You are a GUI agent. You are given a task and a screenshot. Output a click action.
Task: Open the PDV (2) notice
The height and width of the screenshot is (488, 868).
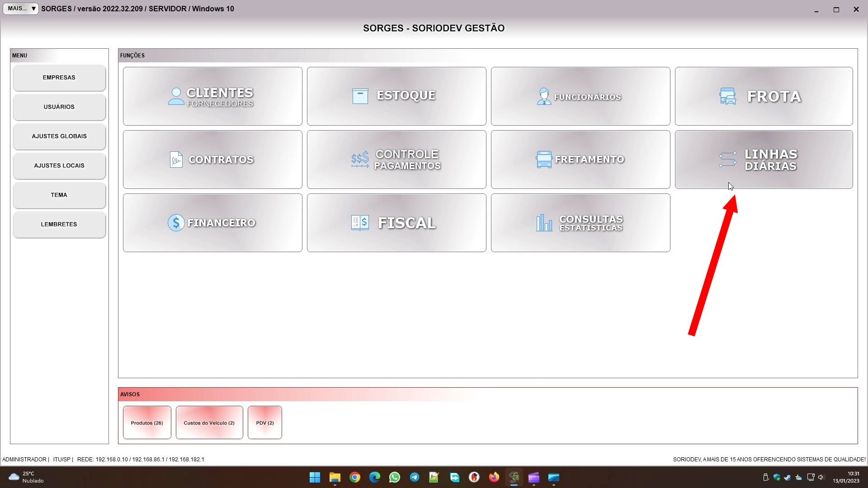click(x=265, y=422)
